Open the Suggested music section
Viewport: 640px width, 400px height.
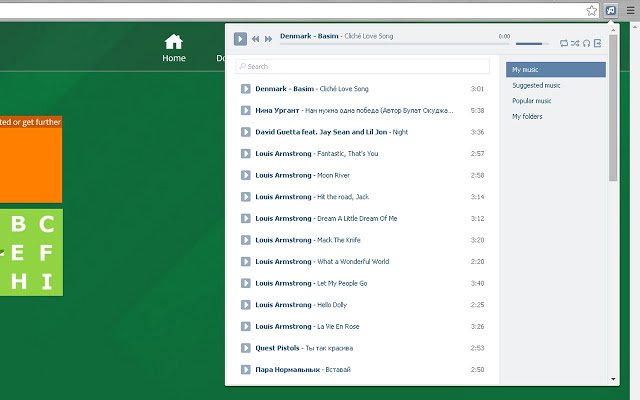(536, 85)
